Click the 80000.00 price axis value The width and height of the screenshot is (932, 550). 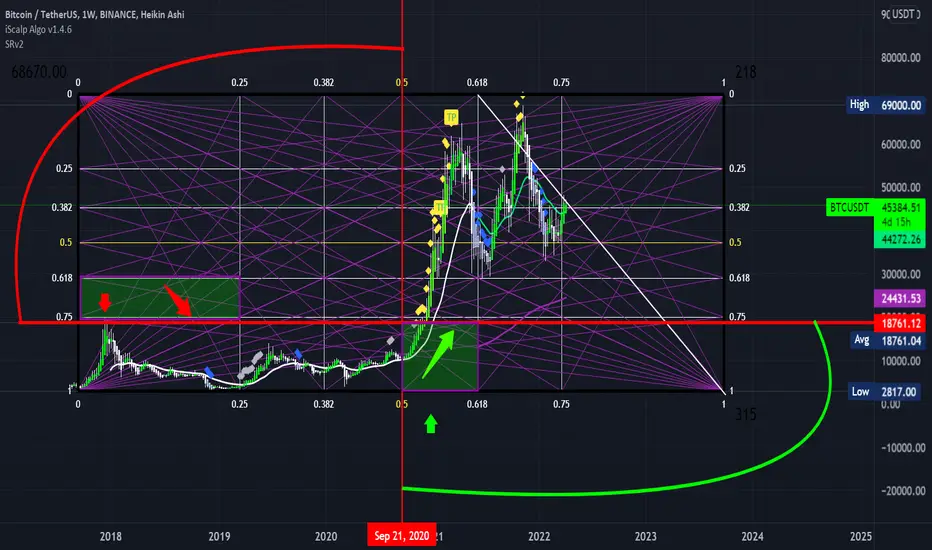tap(900, 58)
